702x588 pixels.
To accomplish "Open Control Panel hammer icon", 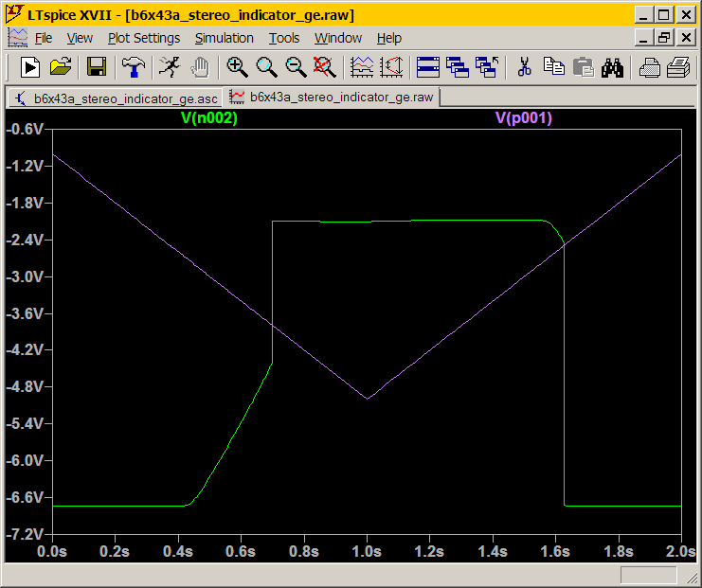I will coord(133,67).
